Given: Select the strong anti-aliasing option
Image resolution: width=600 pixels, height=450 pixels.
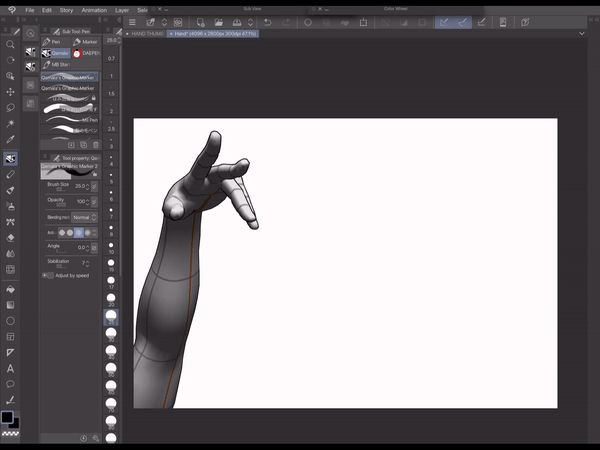Looking at the screenshot, I should tap(88, 233).
